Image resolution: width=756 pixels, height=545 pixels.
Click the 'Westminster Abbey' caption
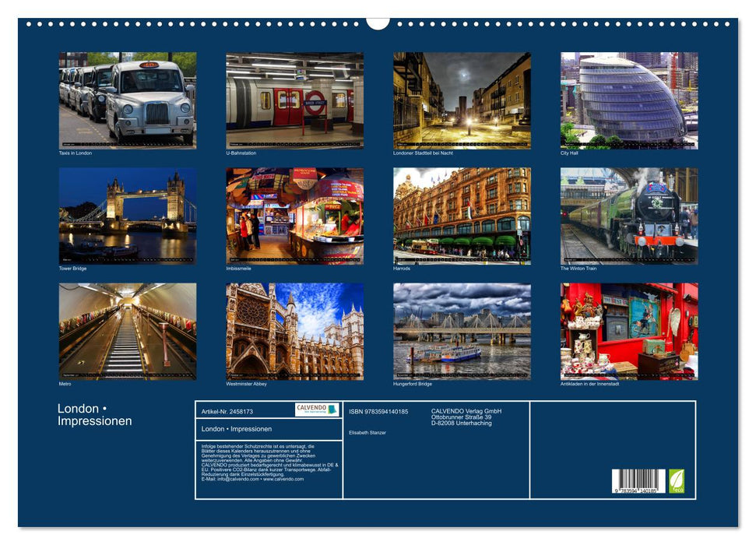coord(246,384)
